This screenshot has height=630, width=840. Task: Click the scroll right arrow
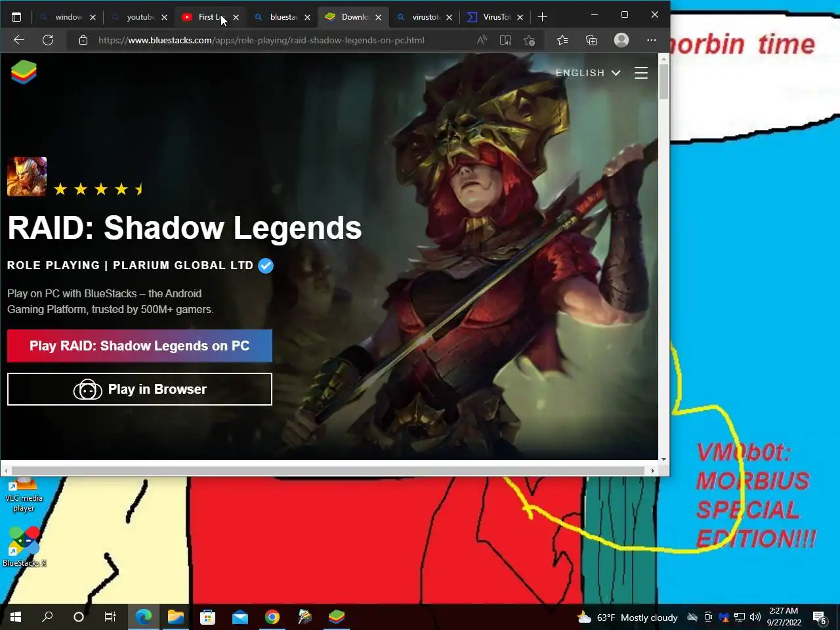[x=652, y=471]
